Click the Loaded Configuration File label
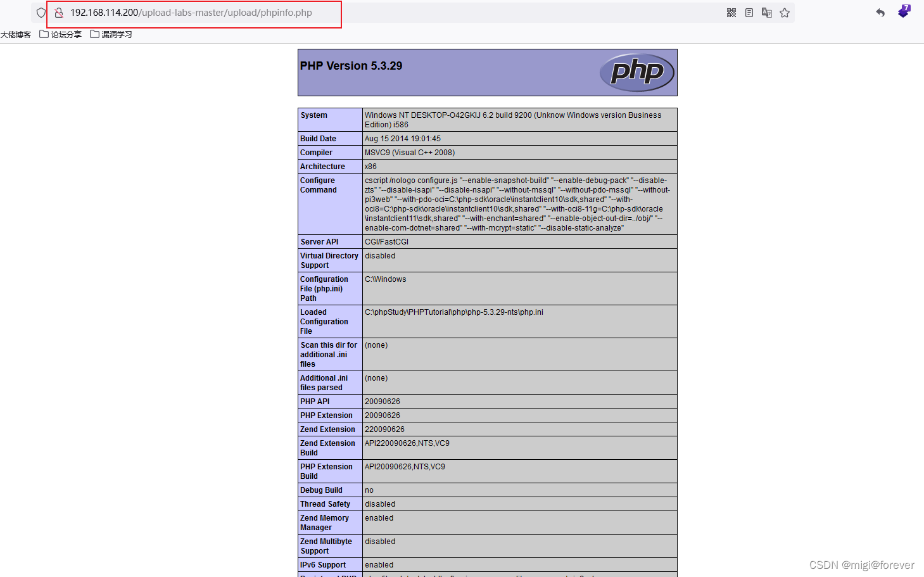This screenshot has width=924, height=577. click(x=324, y=322)
